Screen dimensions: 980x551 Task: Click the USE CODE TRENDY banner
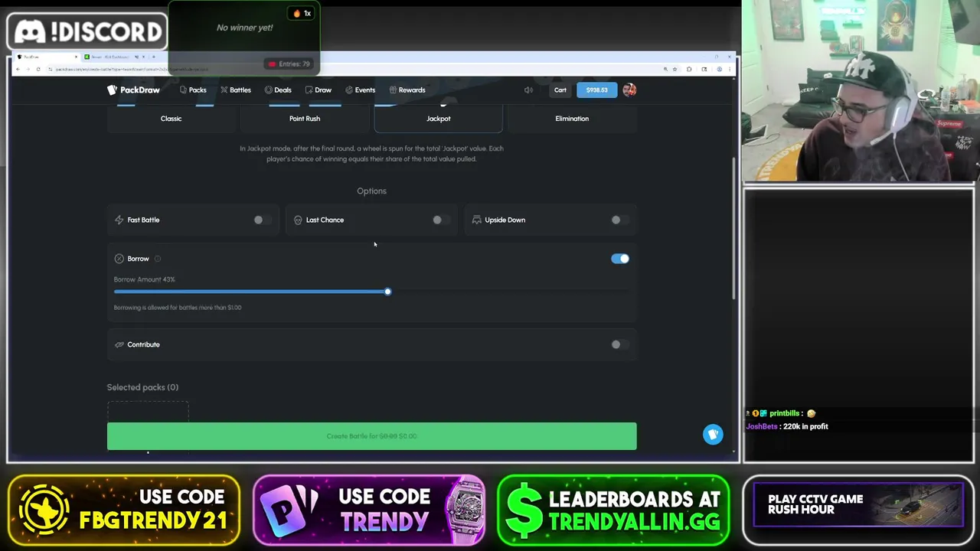369,510
